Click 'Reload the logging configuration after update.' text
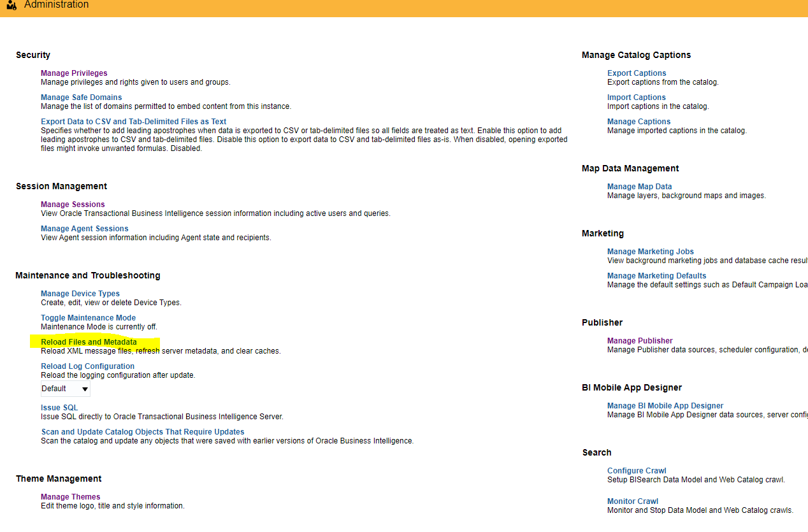Screen dimensions: 808x532 (118, 375)
